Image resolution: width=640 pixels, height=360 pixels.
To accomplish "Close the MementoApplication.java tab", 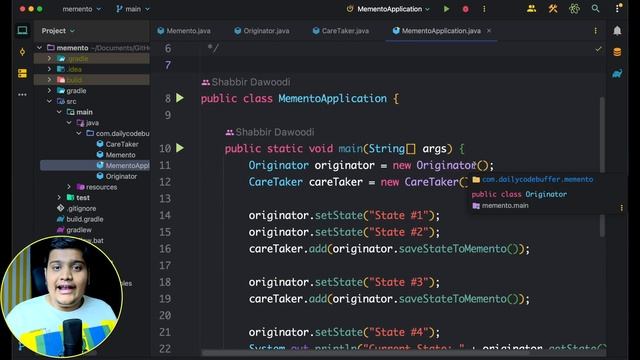I will click(x=489, y=31).
